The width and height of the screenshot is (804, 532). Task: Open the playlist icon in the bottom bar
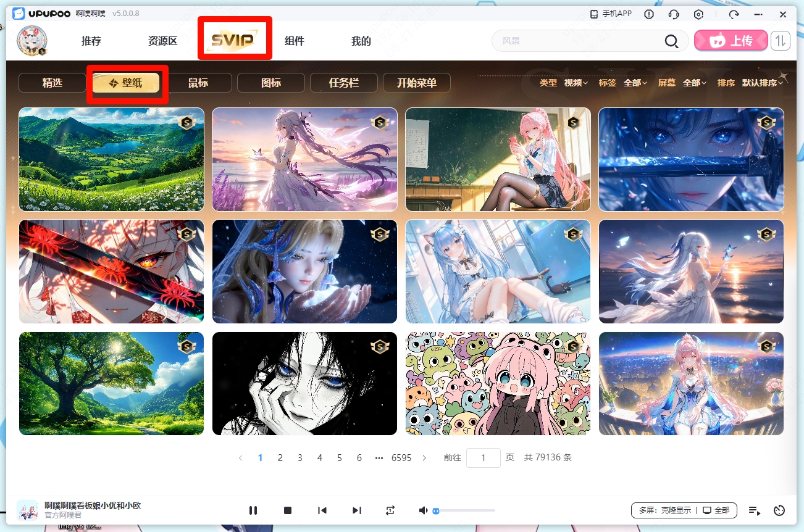(754, 510)
